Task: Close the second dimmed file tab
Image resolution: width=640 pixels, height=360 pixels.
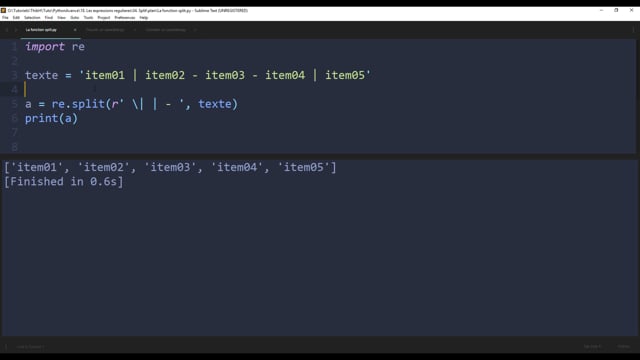Action: tap(135, 30)
